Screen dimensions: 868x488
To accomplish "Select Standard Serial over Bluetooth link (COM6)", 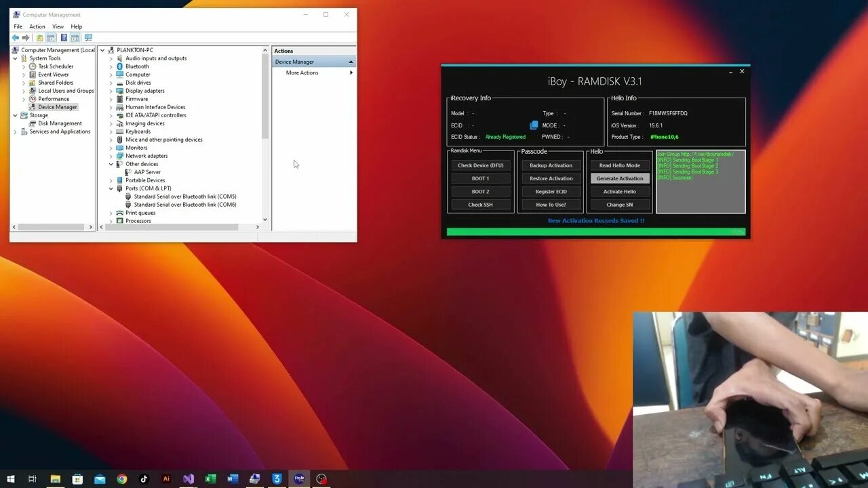I will click(x=185, y=205).
